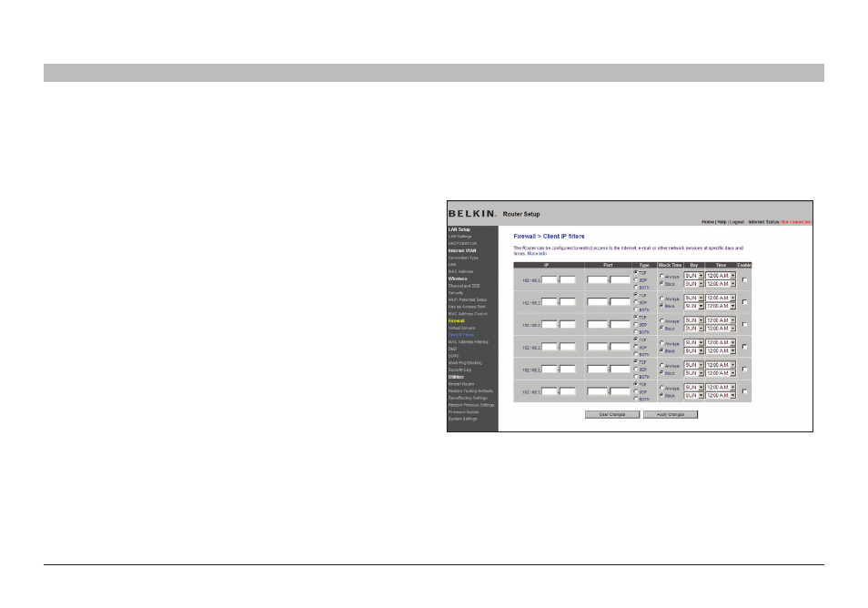This screenshot has height=608, width=868.
Task: Tick the Enable checkbox in the fifth filter row
Action: (744, 369)
